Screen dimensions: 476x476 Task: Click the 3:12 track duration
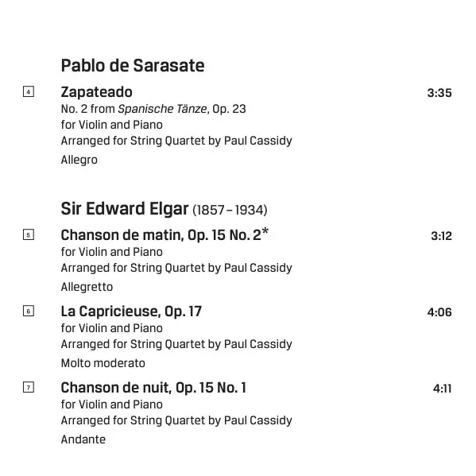[x=441, y=236]
